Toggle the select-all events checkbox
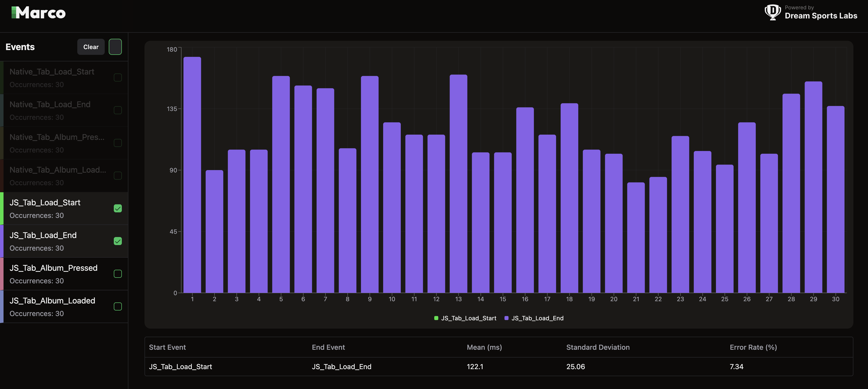This screenshot has width=868, height=389. (x=115, y=47)
